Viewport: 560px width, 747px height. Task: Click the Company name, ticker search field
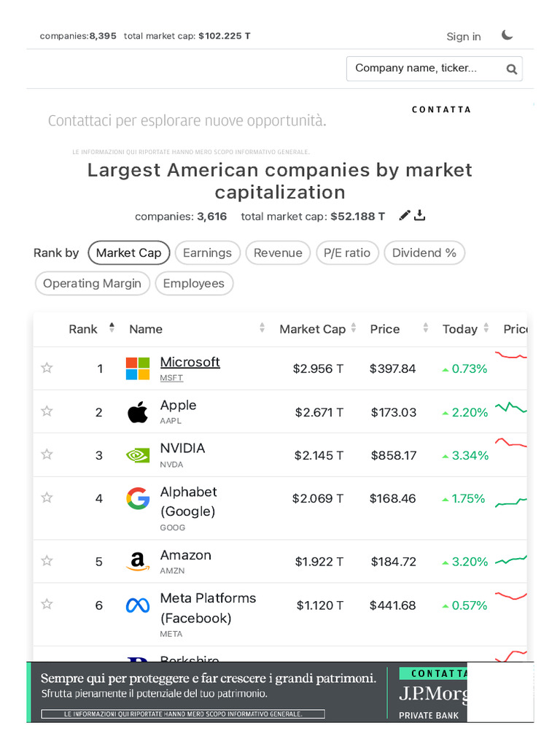coord(423,69)
